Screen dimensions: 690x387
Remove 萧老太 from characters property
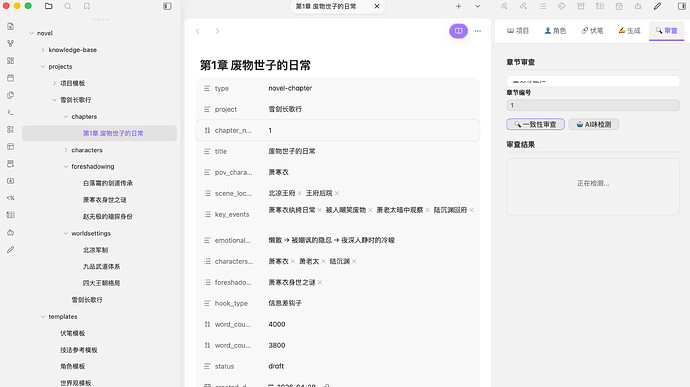point(323,262)
